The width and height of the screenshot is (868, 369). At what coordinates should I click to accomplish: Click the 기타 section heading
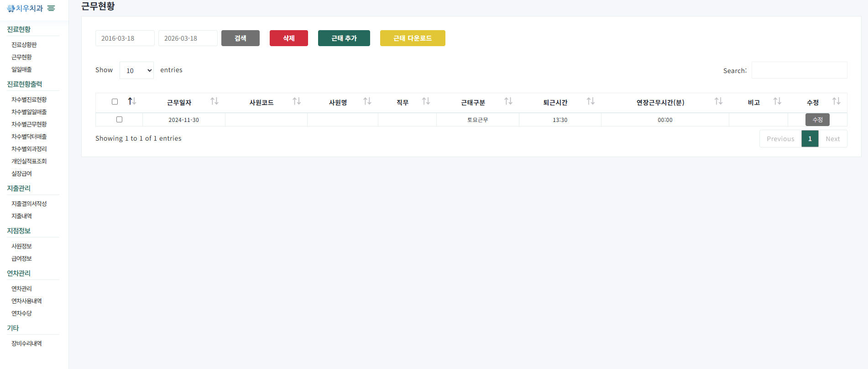pyautogui.click(x=13, y=328)
